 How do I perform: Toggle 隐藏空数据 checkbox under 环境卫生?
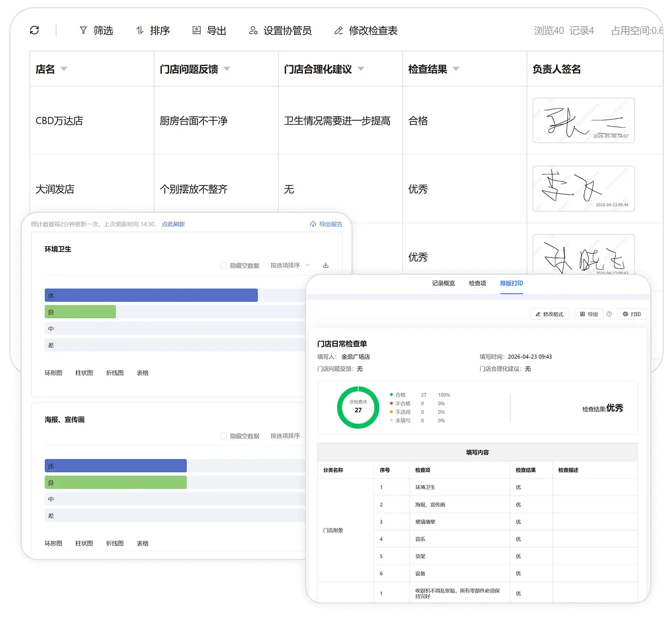[223, 265]
